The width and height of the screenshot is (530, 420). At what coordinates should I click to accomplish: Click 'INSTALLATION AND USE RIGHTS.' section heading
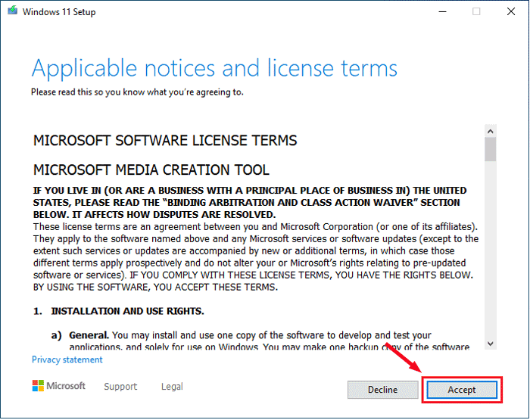point(127,311)
